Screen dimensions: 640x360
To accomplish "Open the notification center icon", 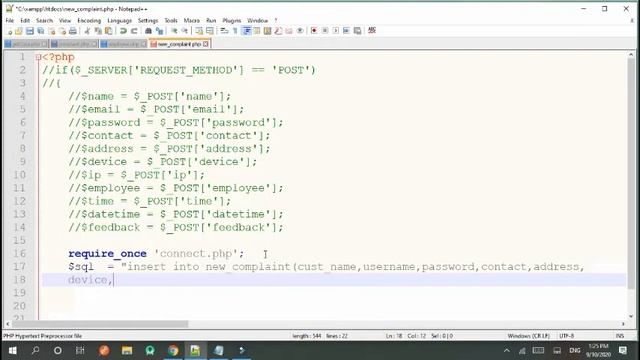I will [623, 351].
